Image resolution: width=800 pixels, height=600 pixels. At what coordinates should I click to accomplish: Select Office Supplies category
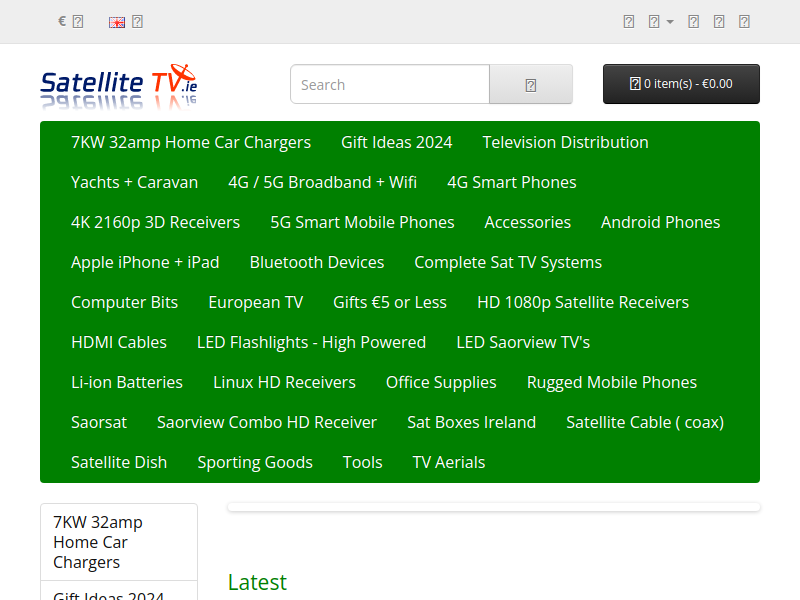(441, 382)
